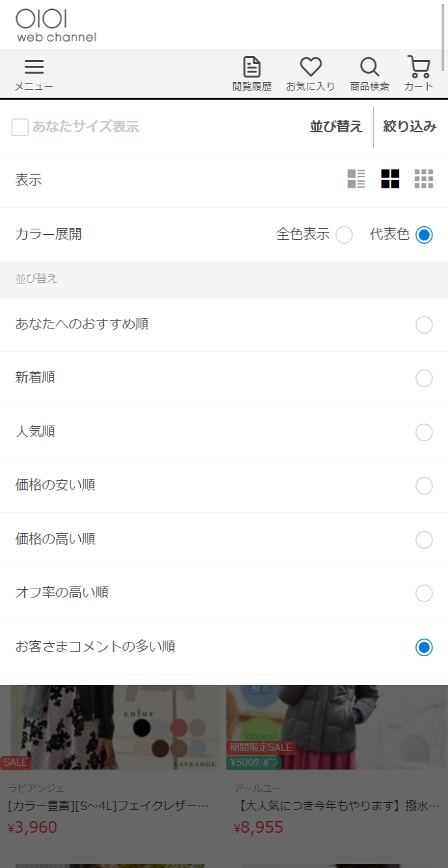Open 閲覧履歴 browsing history icon
Viewport: 448px width, 868px height.
252,74
